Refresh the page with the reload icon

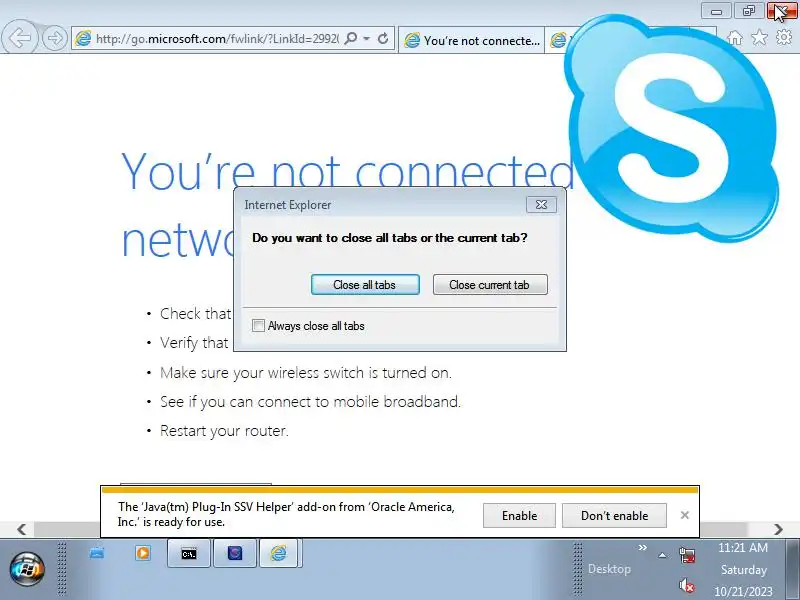click(x=383, y=38)
